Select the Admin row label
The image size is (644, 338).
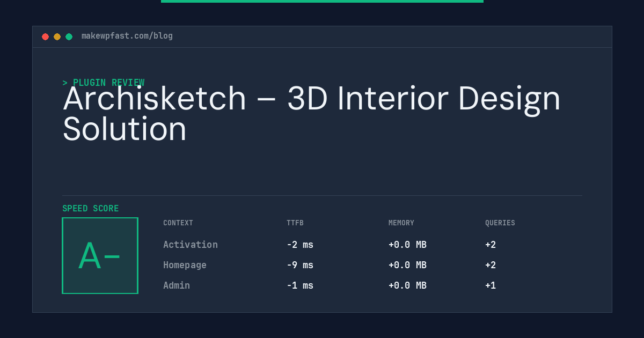click(x=177, y=285)
